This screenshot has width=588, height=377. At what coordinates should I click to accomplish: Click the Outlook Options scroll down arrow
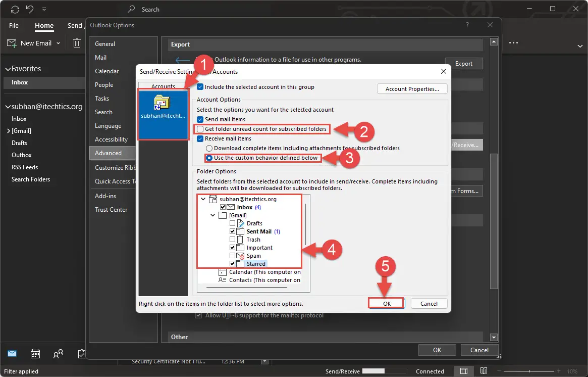[494, 337]
